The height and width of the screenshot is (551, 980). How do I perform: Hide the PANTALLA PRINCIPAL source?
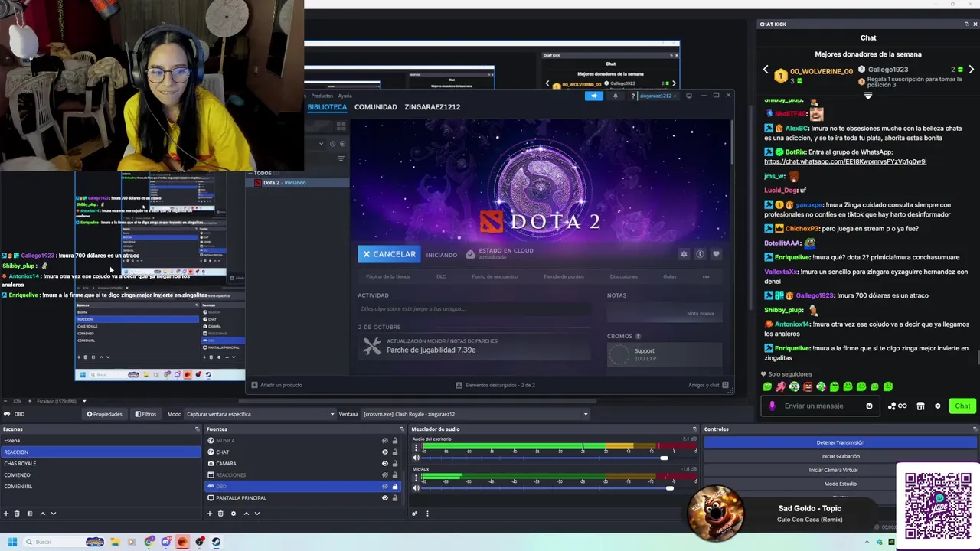point(385,498)
